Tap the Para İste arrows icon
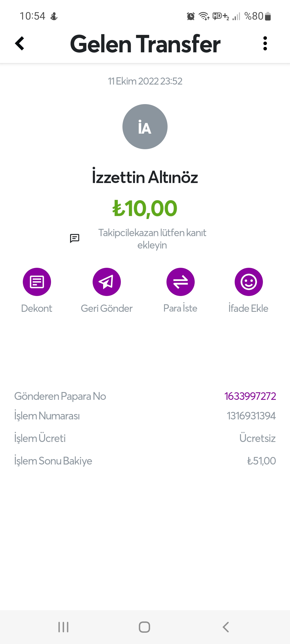The image size is (290, 644). click(180, 282)
